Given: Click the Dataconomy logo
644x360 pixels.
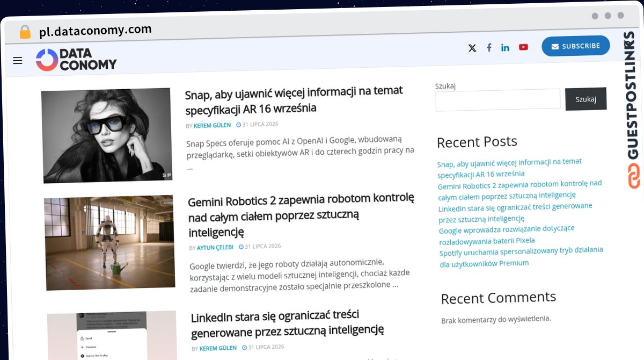Looking at the screenshot, I should 76,60.
